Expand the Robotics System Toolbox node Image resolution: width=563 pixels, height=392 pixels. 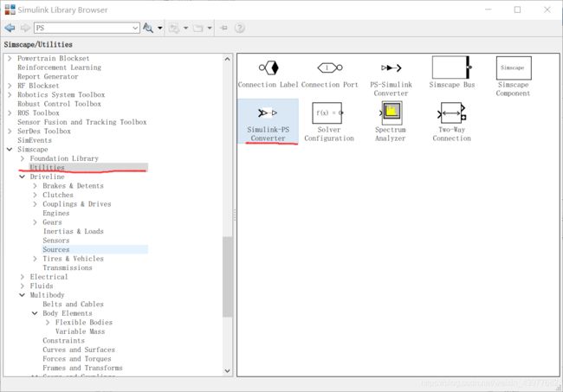point(10,94)
